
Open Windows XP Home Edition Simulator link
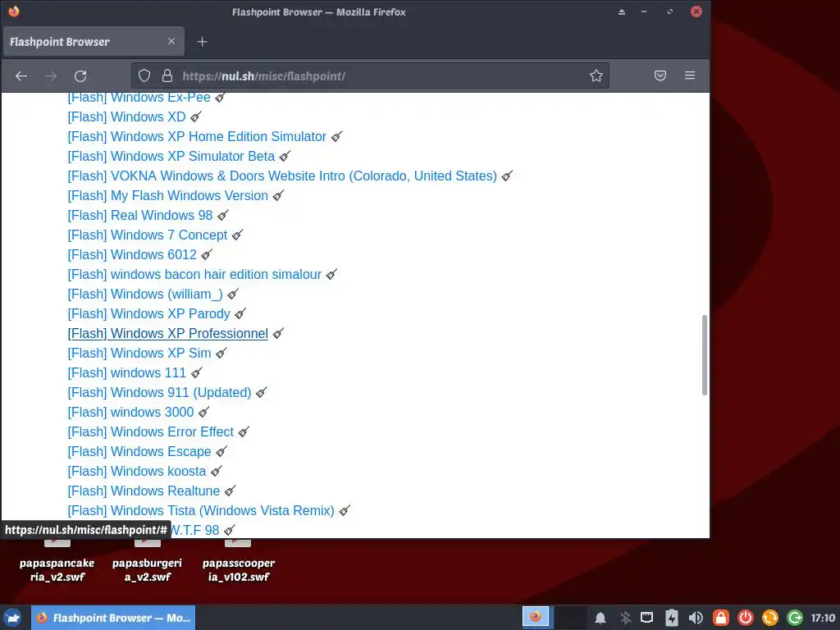197,137
